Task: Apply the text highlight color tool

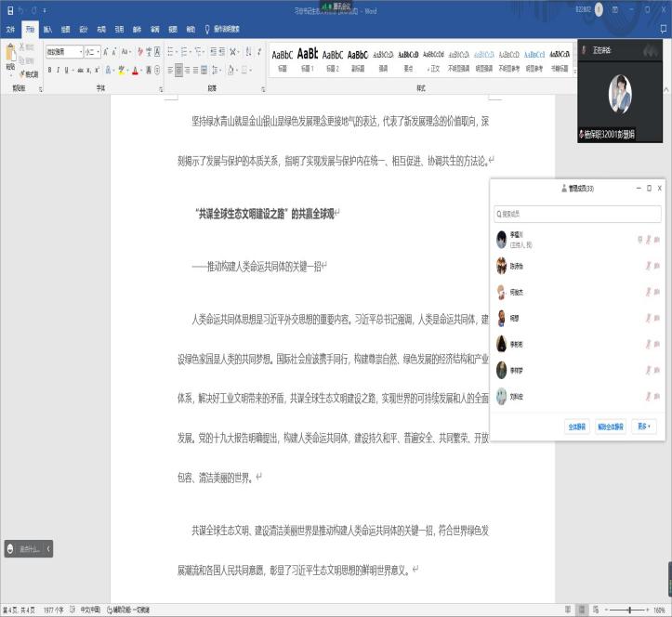Action: [x=122, y=70]
